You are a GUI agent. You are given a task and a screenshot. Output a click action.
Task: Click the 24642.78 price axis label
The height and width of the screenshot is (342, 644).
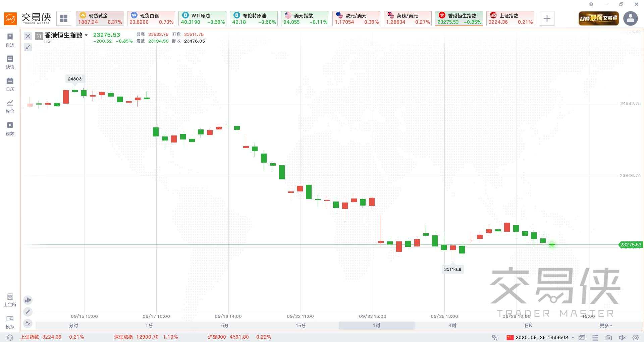click(630, 103)
